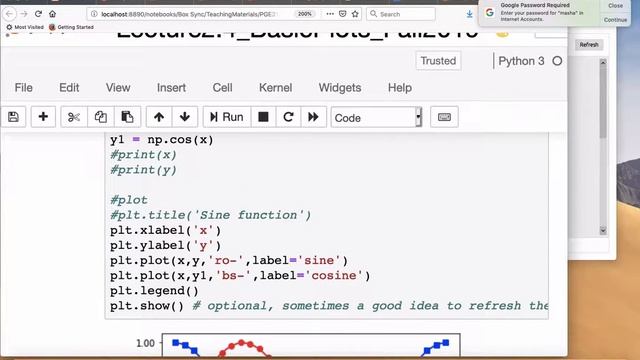Insert a new cell with the plus icon

43,117
